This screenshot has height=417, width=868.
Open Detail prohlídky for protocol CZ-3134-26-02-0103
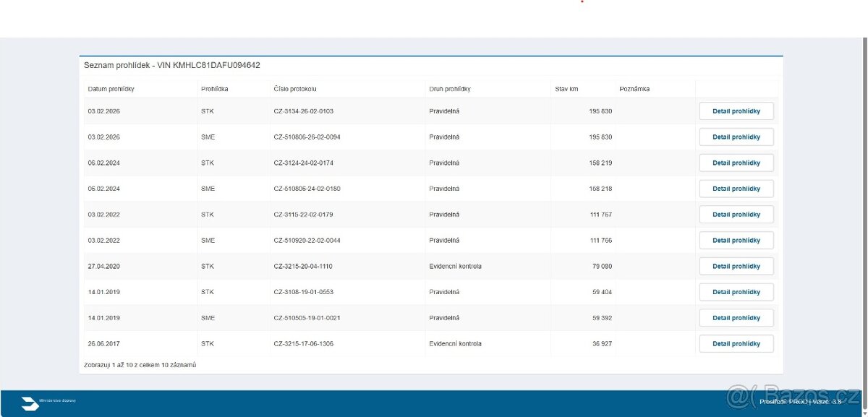click(x=736, y=111)
